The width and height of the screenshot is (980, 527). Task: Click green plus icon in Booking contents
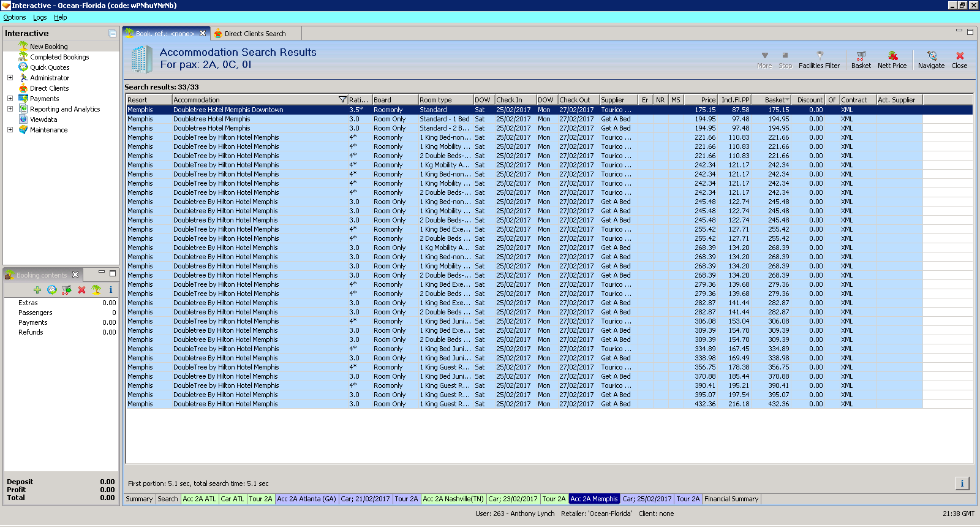point(37,290)
